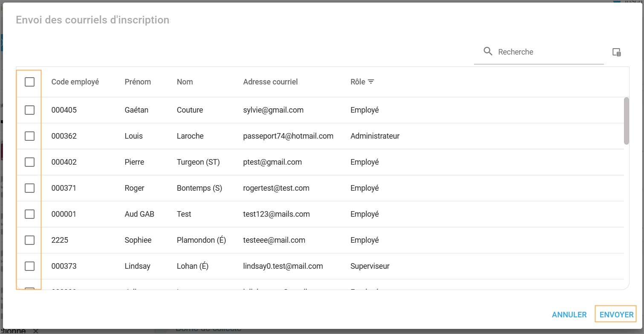Sort by the Adresse courriel column header
Screen dimensions: 644x334
tap(270, 82)
